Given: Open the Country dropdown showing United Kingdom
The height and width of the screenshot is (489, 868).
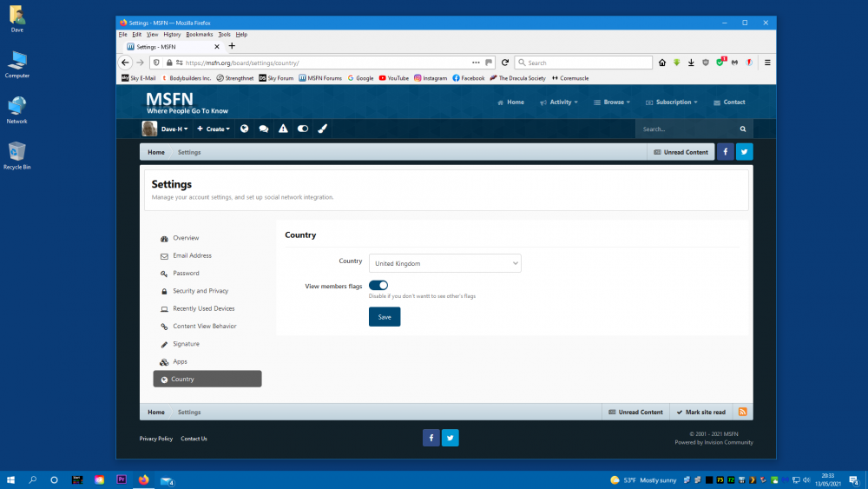Looking at the screenshot, I should click(444, 263).
